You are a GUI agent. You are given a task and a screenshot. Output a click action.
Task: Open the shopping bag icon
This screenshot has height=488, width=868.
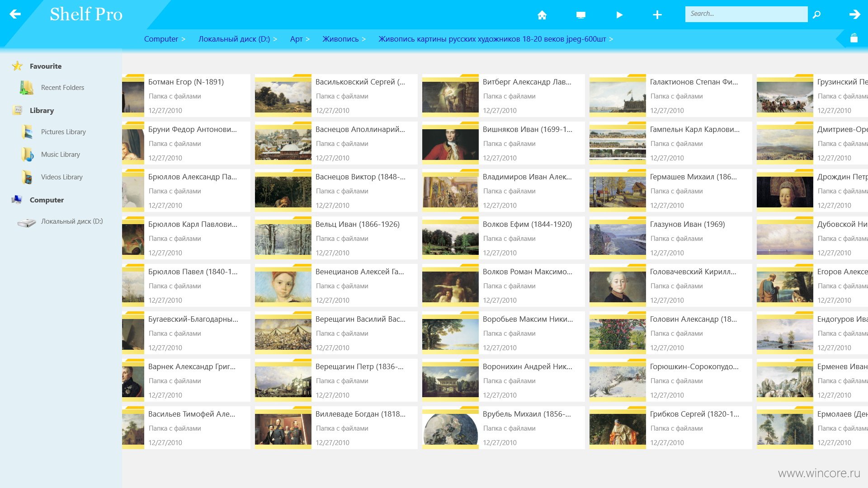pyautogui.click(x=854, y=38)
